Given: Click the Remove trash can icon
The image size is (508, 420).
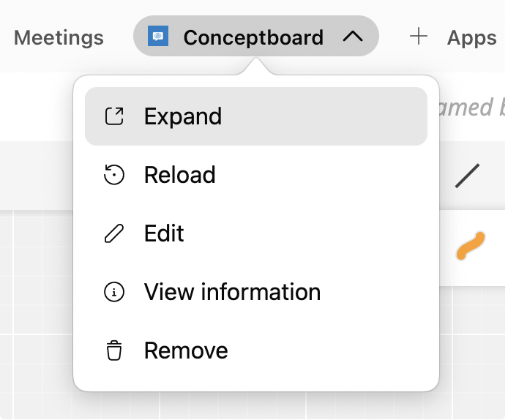Looking at the screenshot, I should tap(114, 350).
